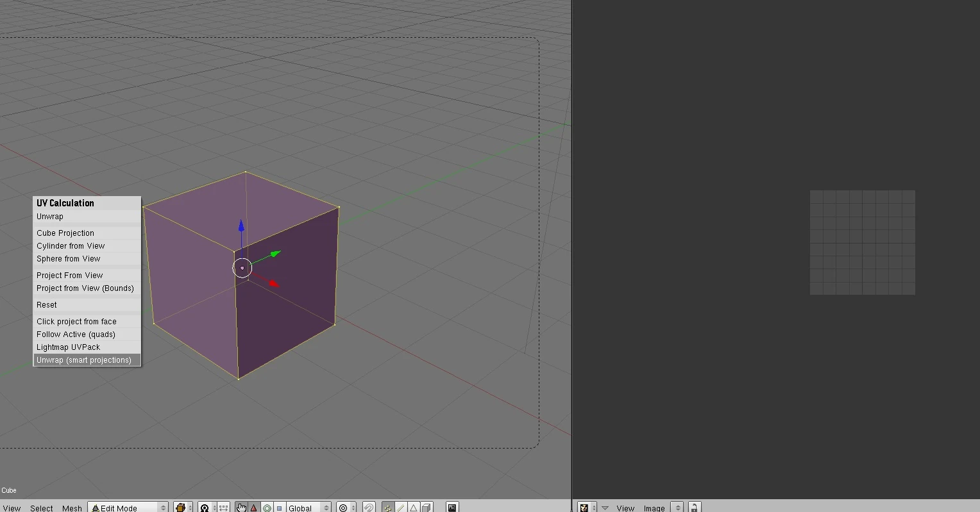Toggle the UV editor lock icon
Screen dimensions: 980x512
click(695, 508)
